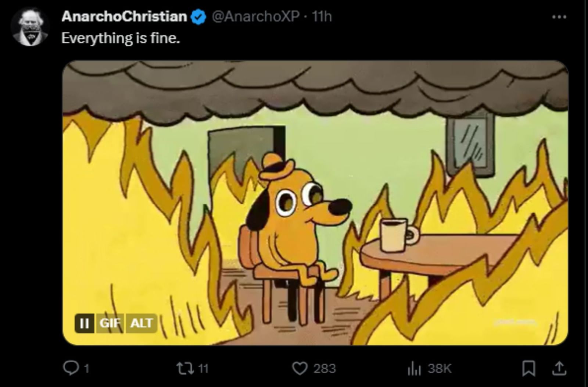The image size is (588, 387).
Task: Bookmark the AnarchoChristian tweet
Action: coord(528,368)
